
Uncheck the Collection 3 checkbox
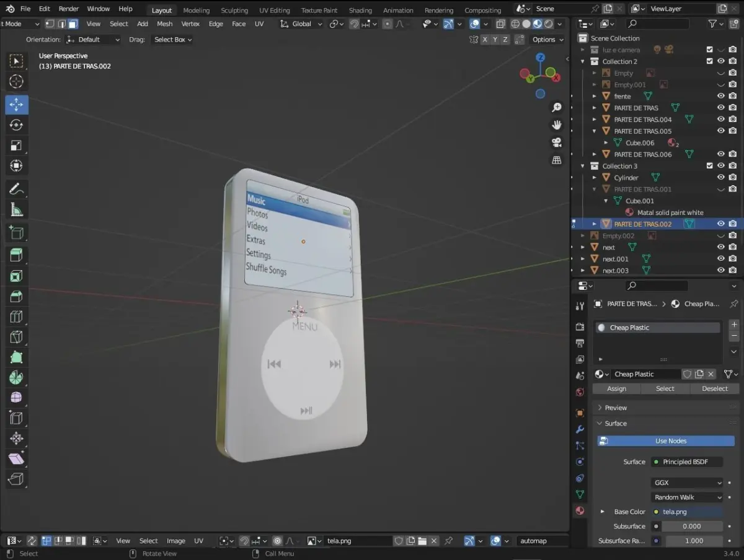(x=709, y=165)
